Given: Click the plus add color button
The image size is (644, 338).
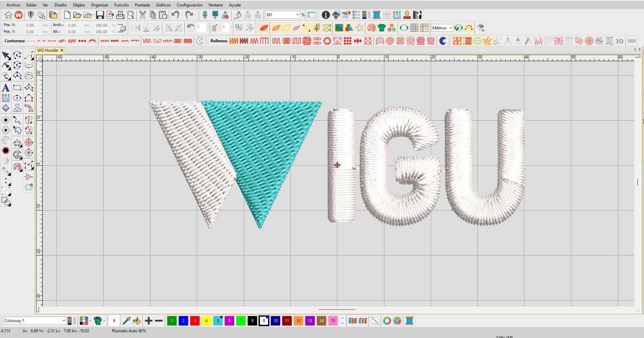Looking at the screenshot, I should 149,321.
